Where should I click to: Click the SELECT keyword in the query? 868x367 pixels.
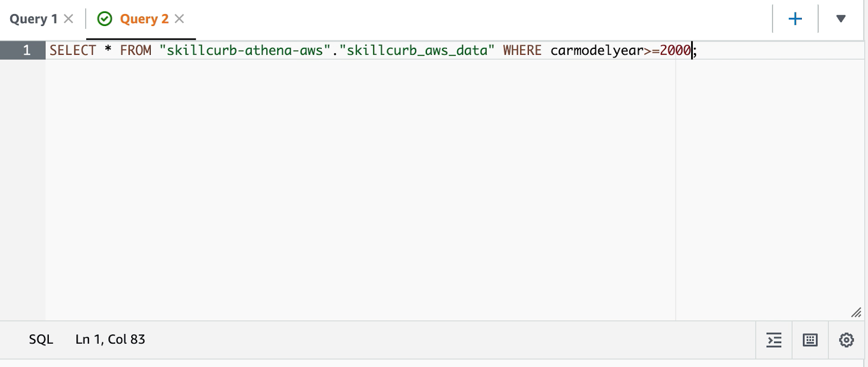[x=73, y=50]
